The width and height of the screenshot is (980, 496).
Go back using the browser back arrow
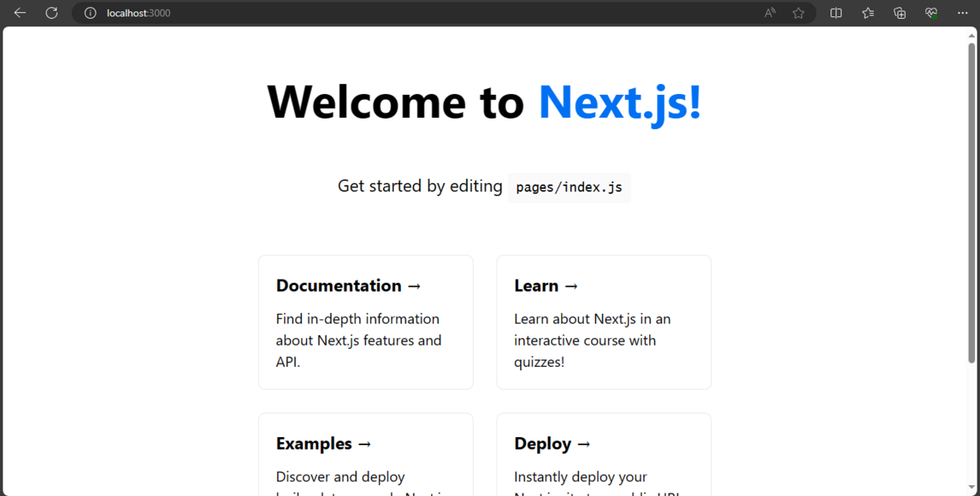pyautogui.click(x=20, y=13)
